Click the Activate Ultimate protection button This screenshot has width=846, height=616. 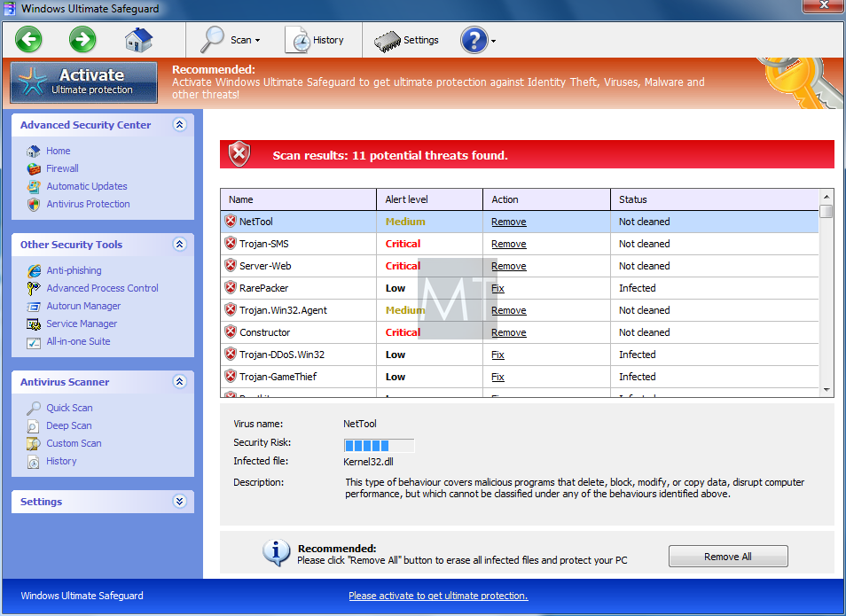tap(83, 82)
